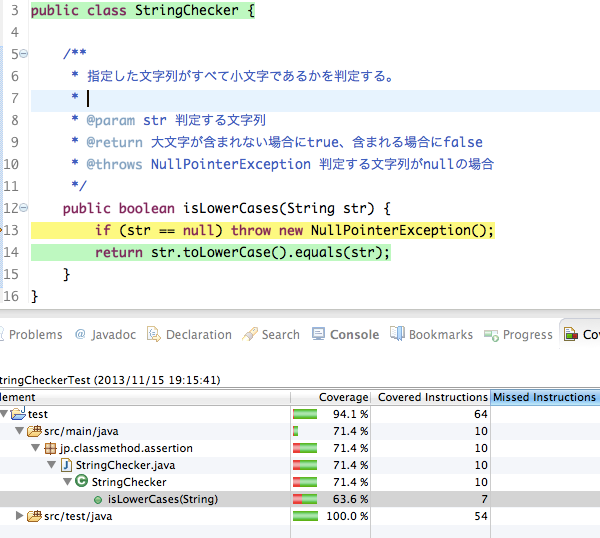Collapse the jp.classmethod.assertion package node
This screenshot has width=600, height=538.
coord(36,448)
